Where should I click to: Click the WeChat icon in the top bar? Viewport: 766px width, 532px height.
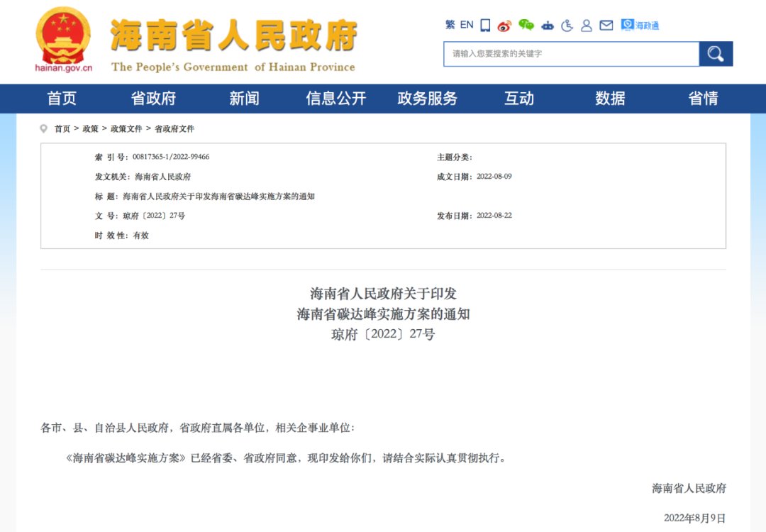526,25
